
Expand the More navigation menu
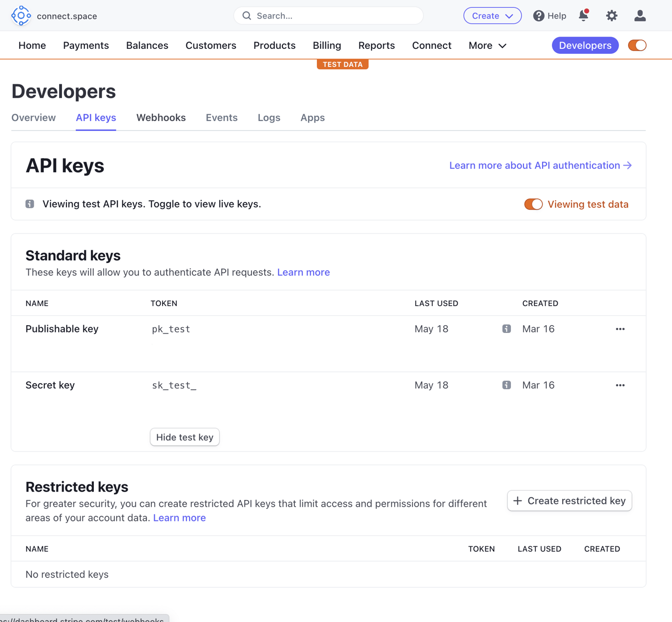(x=486, y=45)
